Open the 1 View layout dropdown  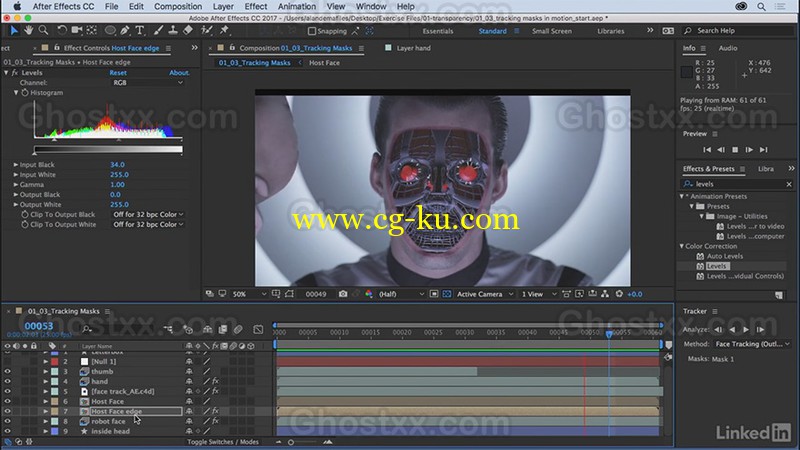538,294
